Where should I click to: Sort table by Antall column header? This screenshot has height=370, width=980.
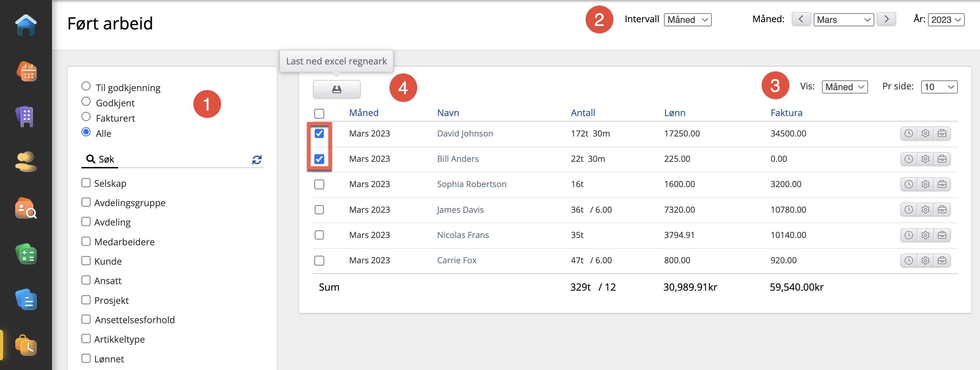pyautogui.click(x=583, y=113)
